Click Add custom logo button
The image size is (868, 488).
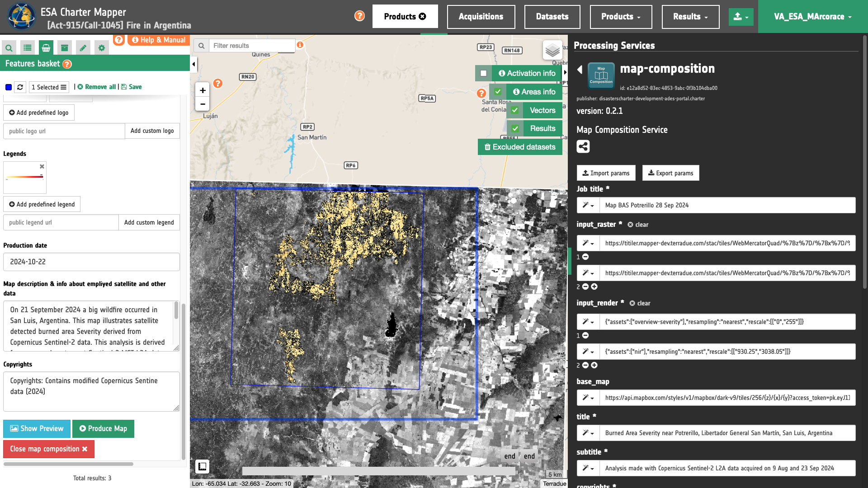[152, 131]
